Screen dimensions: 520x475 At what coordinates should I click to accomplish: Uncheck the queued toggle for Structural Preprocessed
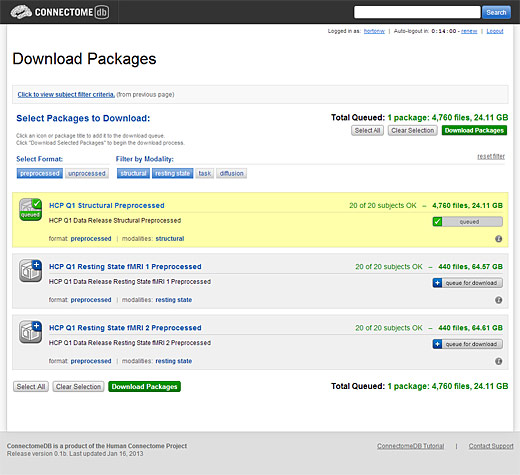468,222
